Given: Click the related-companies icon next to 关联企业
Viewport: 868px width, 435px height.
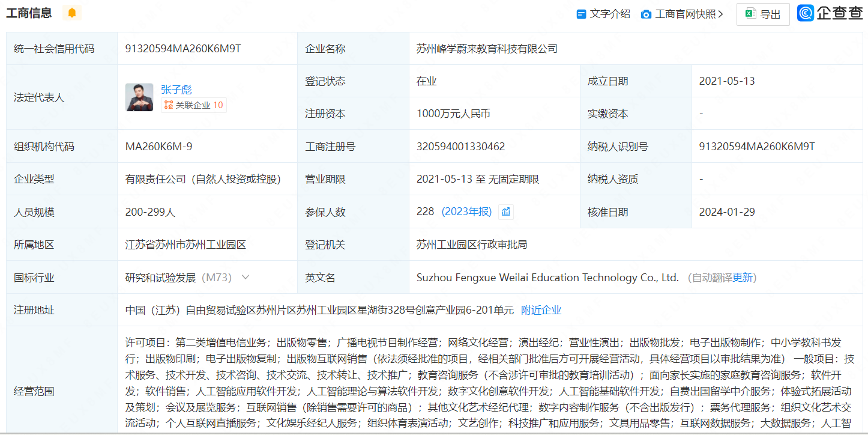Looking at the screenshot, I should coord(169,105).
